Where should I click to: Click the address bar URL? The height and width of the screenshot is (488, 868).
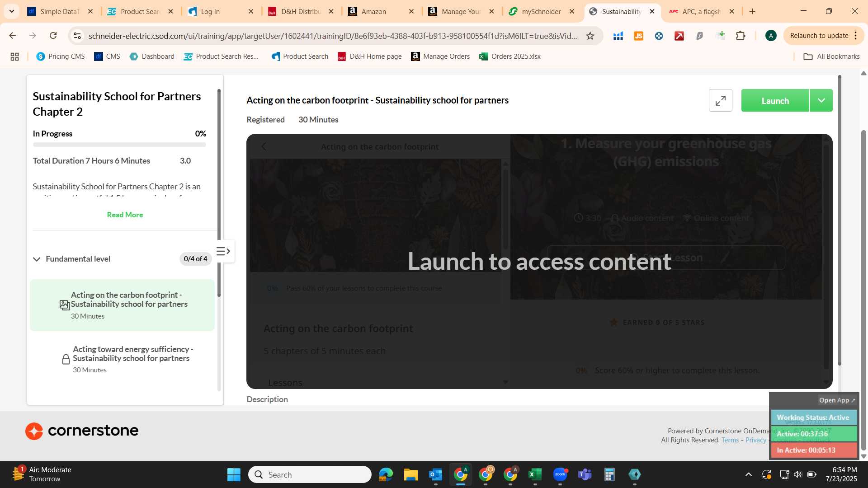pos(332,36)
